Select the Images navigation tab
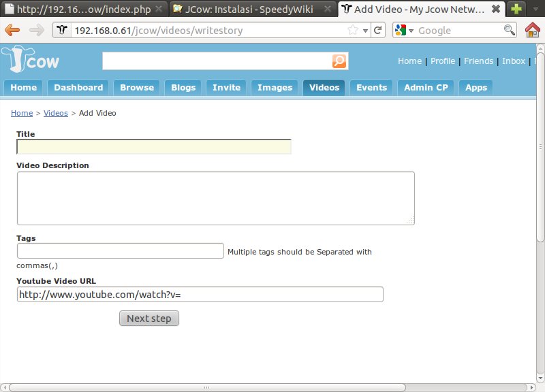The image size is (545, 392). click(x=275, y=87)
